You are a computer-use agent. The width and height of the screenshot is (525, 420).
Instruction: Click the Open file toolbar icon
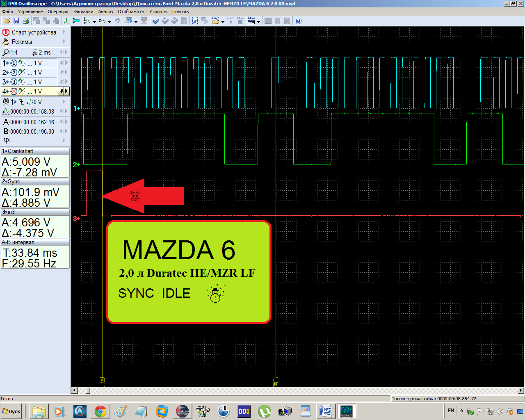pos(7,21)
